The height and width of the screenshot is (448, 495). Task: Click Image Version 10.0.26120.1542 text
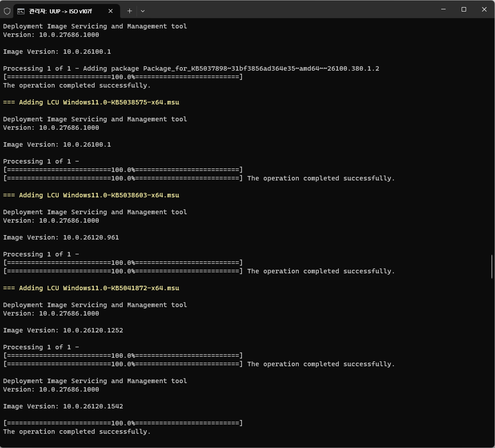[63, 406]
